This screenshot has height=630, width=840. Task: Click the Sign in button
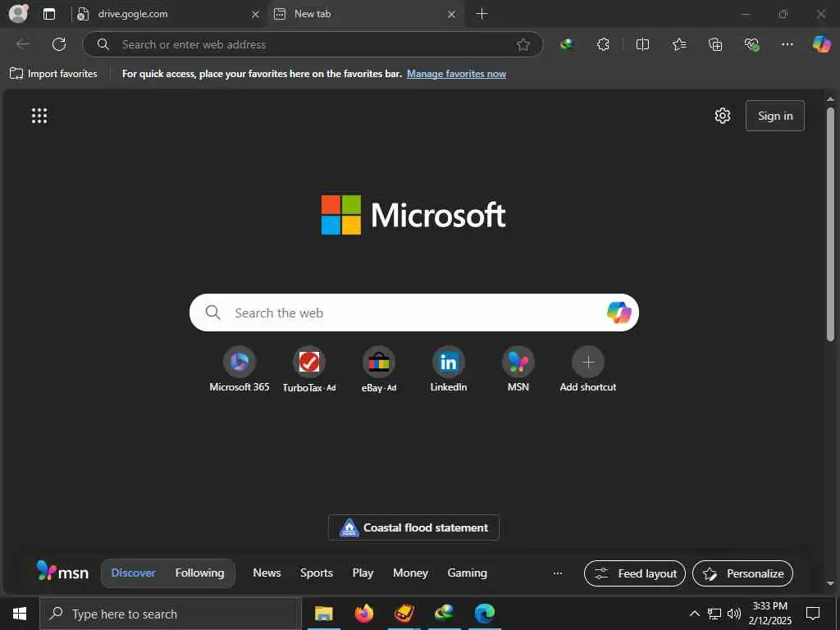click(774, 116)
